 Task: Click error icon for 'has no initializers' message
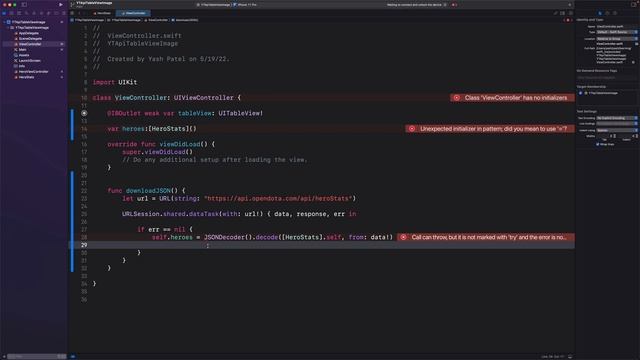[x=457, y=98]
